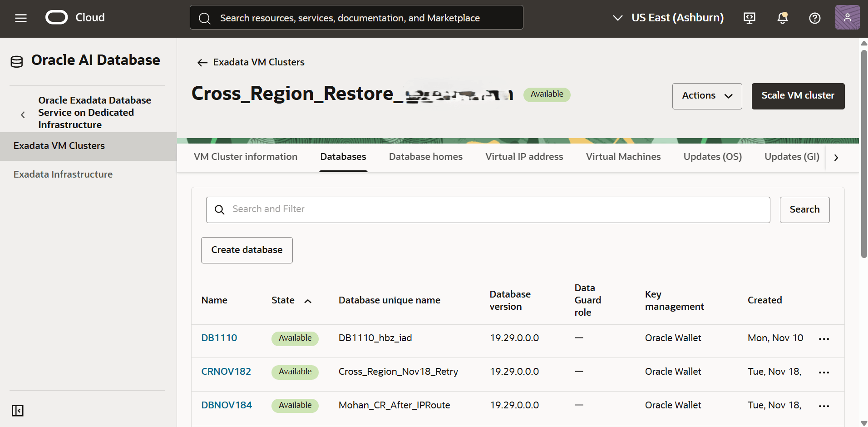Click the Scale VM cluster button
The image size is (868, 427).
click(x=798, y=96)
